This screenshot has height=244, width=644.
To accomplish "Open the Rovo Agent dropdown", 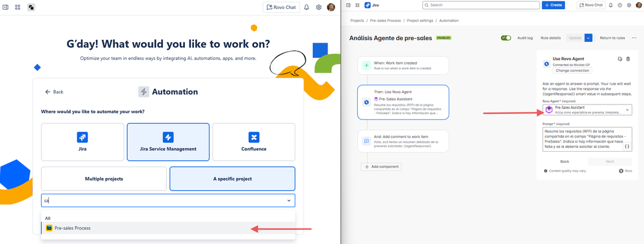I will point(587,110).
